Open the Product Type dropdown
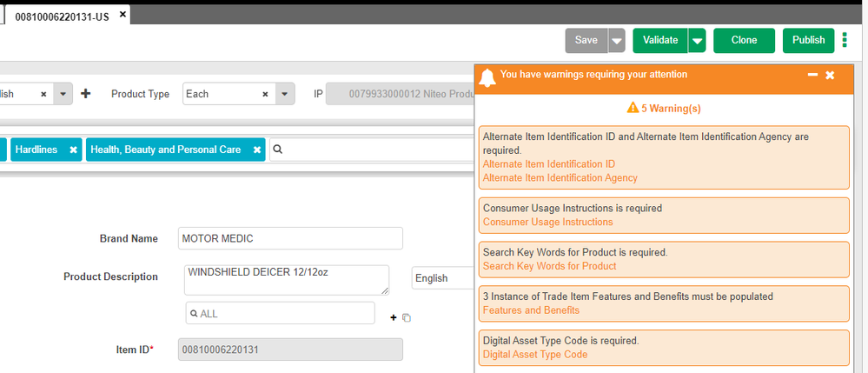868x373 pixels. pos(283,94)
